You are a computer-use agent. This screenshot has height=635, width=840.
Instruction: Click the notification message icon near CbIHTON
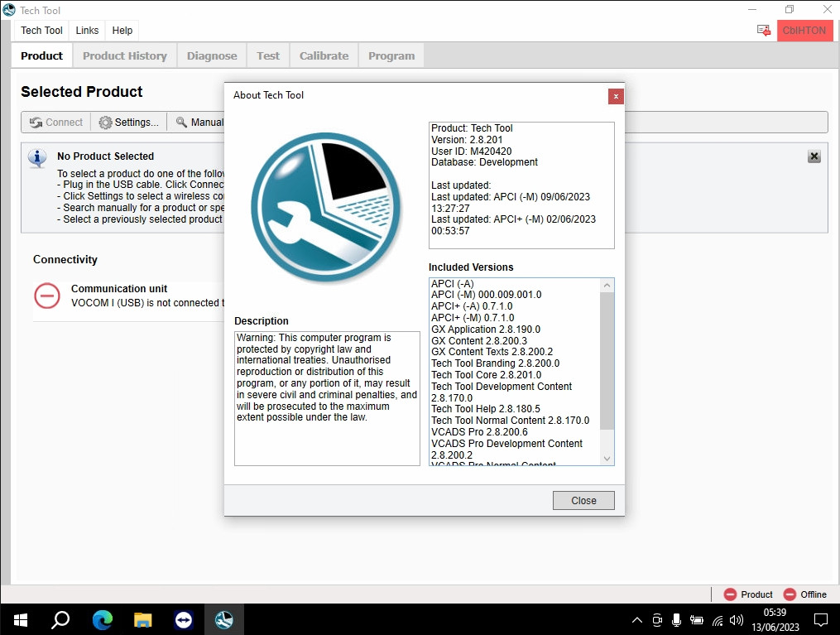[x=763, y=31]
